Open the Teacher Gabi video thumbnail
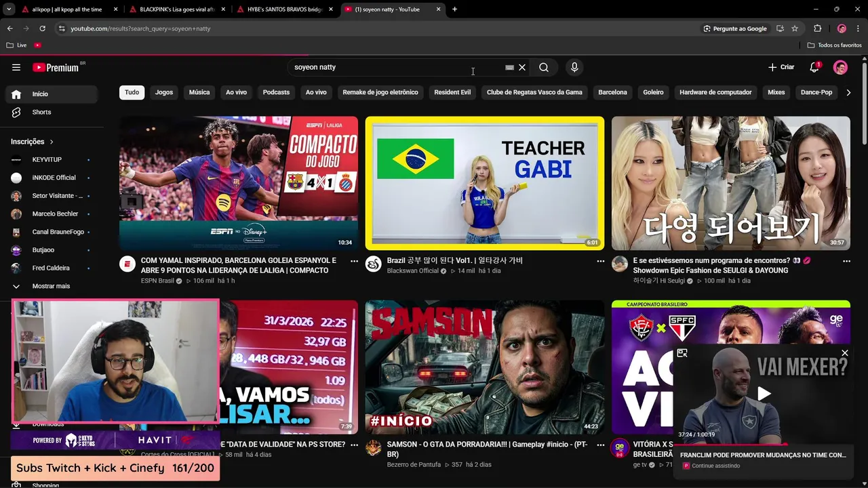868x488 pixels. [485, 183]
